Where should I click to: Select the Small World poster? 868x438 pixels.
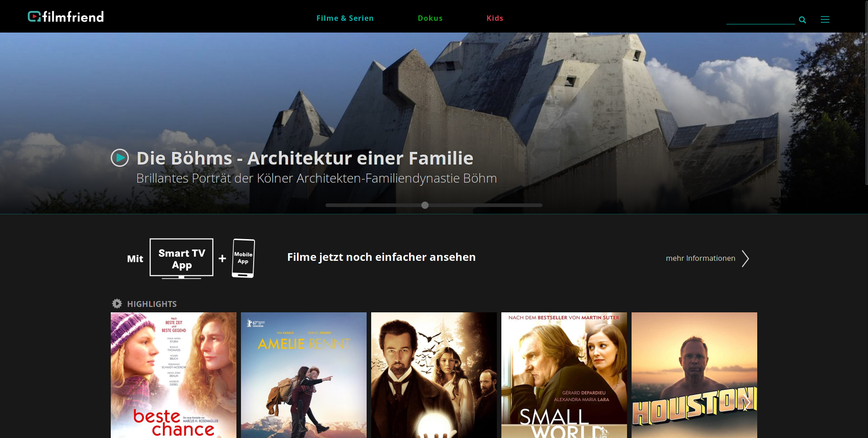click(564, 375)
